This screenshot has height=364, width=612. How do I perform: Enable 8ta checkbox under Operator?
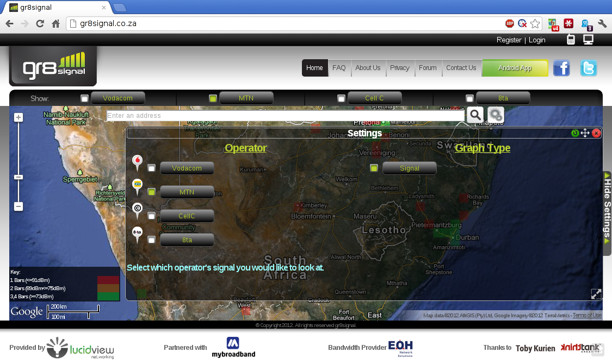[x=151, y=240]
